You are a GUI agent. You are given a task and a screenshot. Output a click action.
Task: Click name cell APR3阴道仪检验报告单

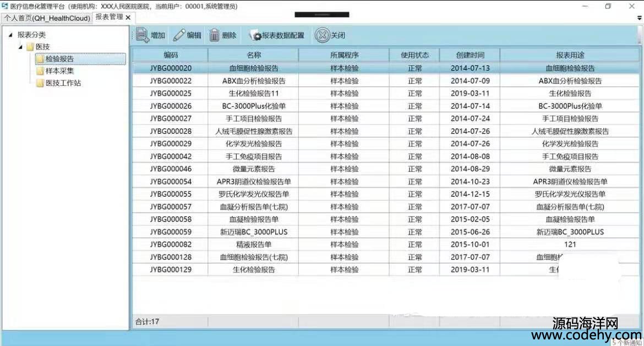253,181
